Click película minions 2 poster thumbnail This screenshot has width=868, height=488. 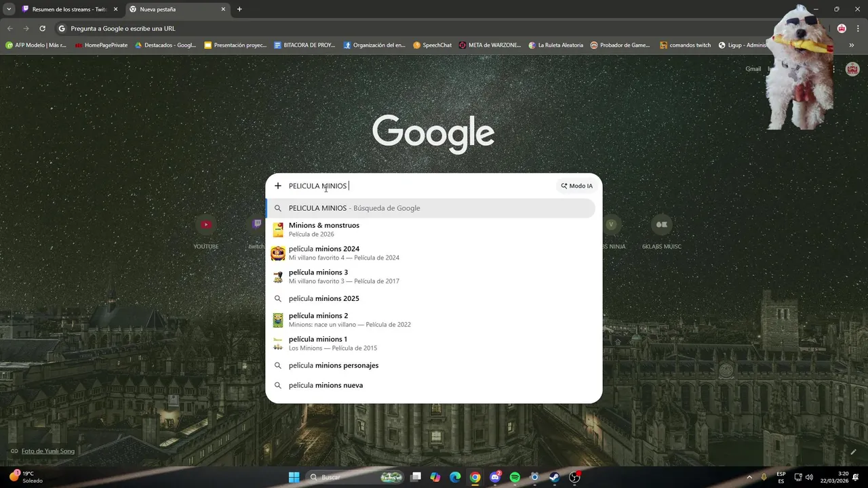pos(278,320)
